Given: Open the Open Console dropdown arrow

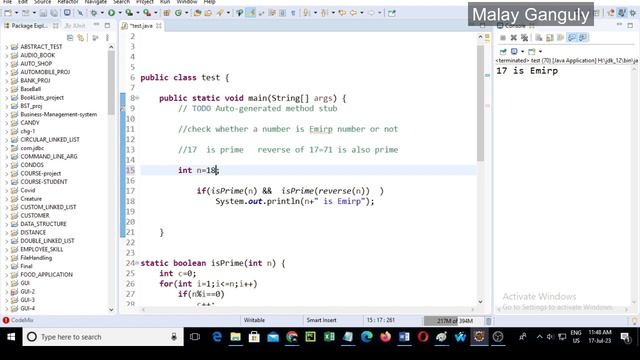Looking at the screenshot, I should pos(540,51).
